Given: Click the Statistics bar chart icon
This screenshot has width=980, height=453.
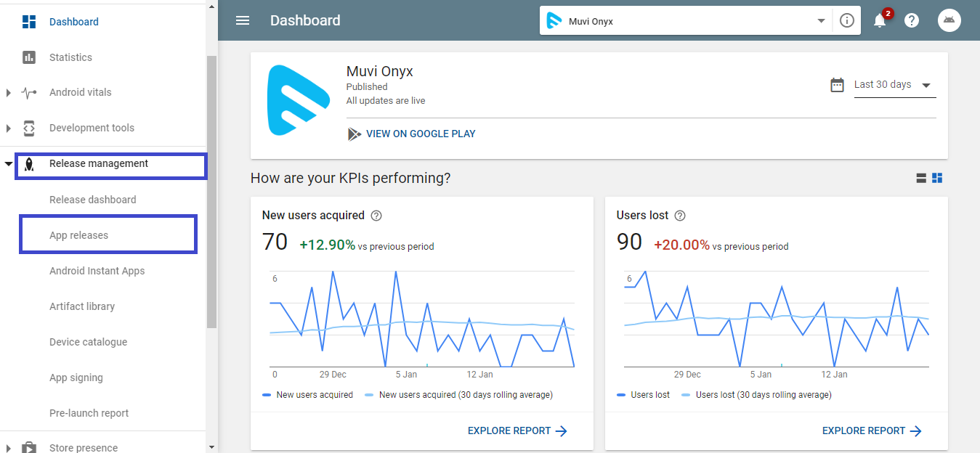Looking at the screenshot, I should [x=29, y=57].
